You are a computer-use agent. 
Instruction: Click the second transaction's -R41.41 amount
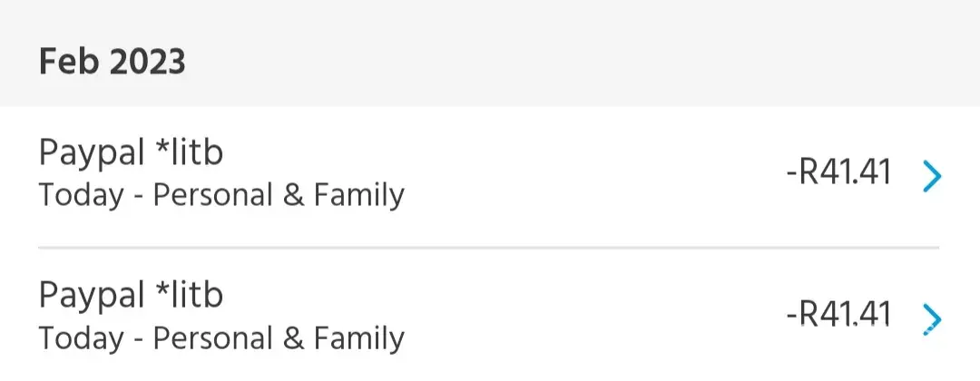[838, 315]
